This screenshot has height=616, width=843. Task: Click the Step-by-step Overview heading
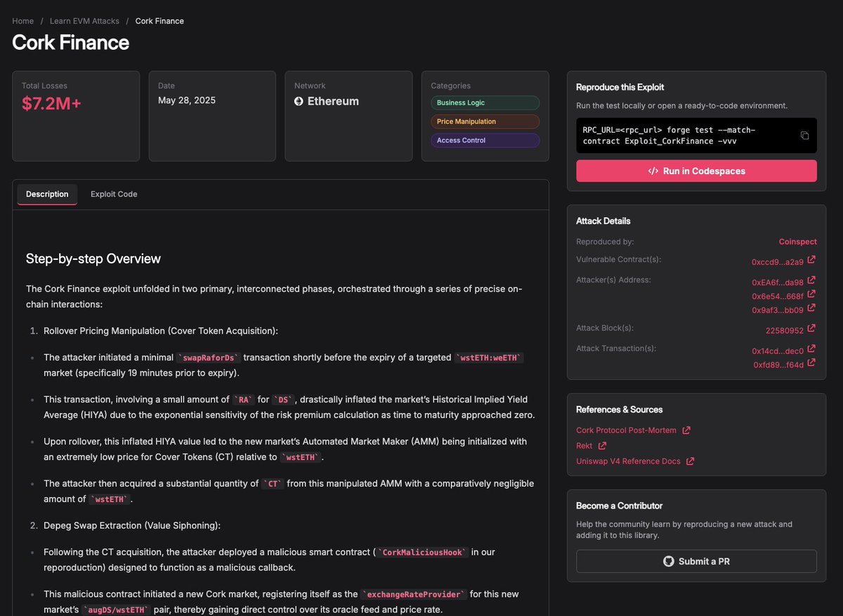click(93, 258)
